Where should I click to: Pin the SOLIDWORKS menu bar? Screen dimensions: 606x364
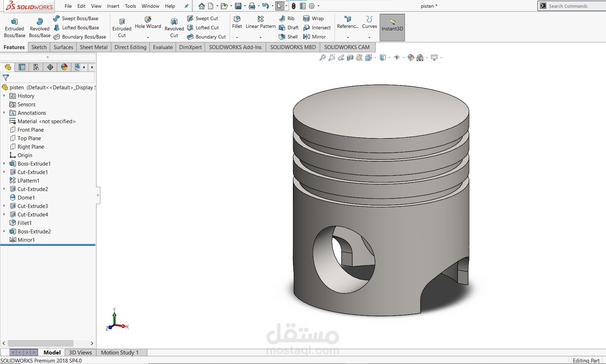pos(187,6)
